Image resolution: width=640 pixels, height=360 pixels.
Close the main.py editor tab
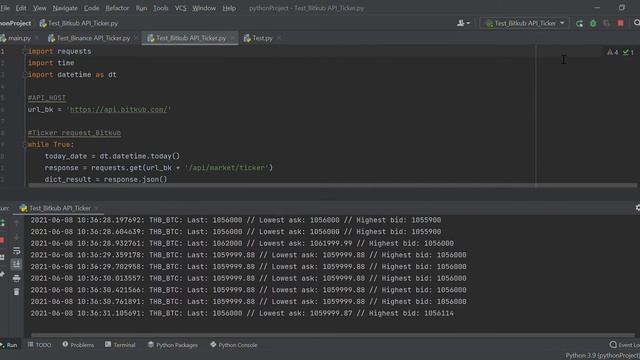coord(36,38)
